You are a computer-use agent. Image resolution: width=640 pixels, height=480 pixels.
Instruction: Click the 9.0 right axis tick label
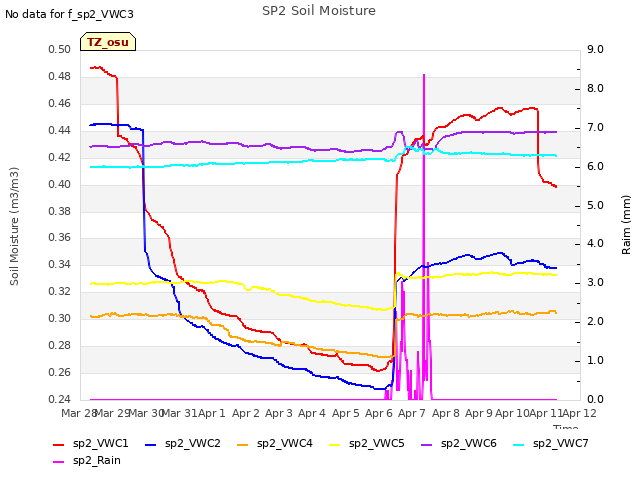pos(595,49)
